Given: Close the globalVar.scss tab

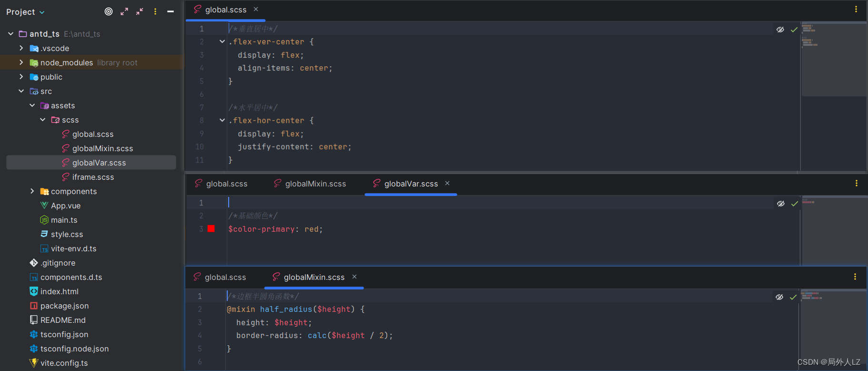Looking at the screenshot, I should 447,183.
